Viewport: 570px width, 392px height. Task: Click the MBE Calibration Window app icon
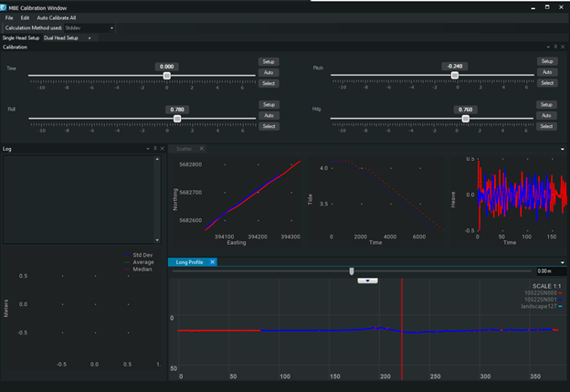pos(4,7)
